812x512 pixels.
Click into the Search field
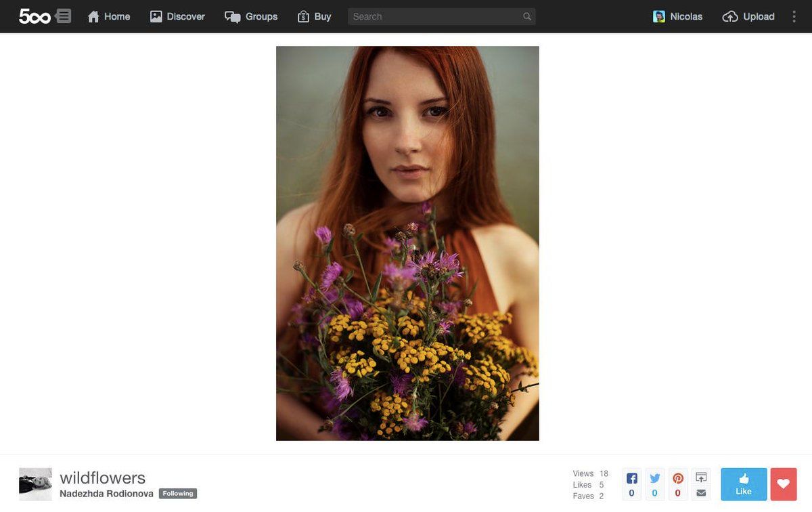[433, 16]
